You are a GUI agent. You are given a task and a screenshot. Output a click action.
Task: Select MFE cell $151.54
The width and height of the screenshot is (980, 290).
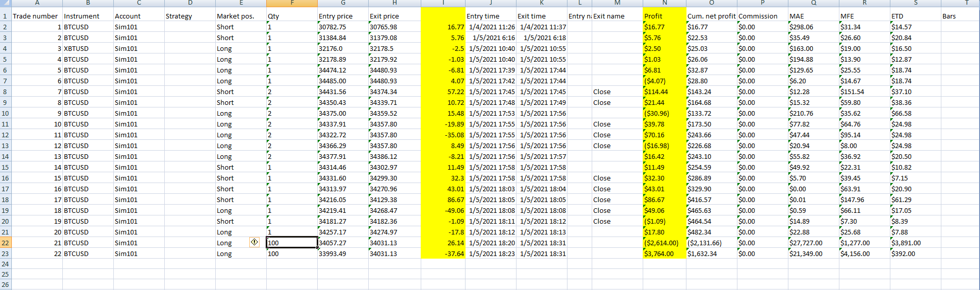click(864, 92)
